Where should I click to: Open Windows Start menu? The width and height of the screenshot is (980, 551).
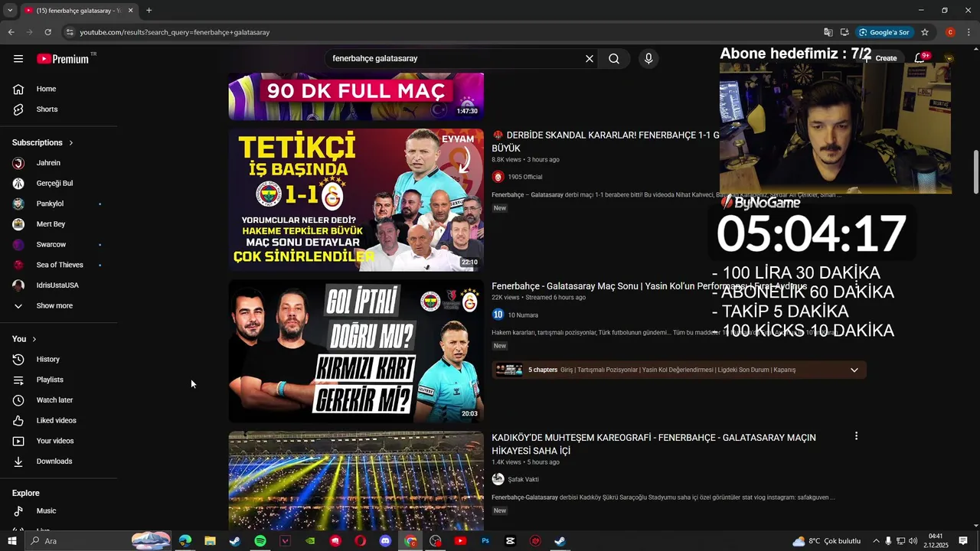pyautogui.click(x=11, y=541)
